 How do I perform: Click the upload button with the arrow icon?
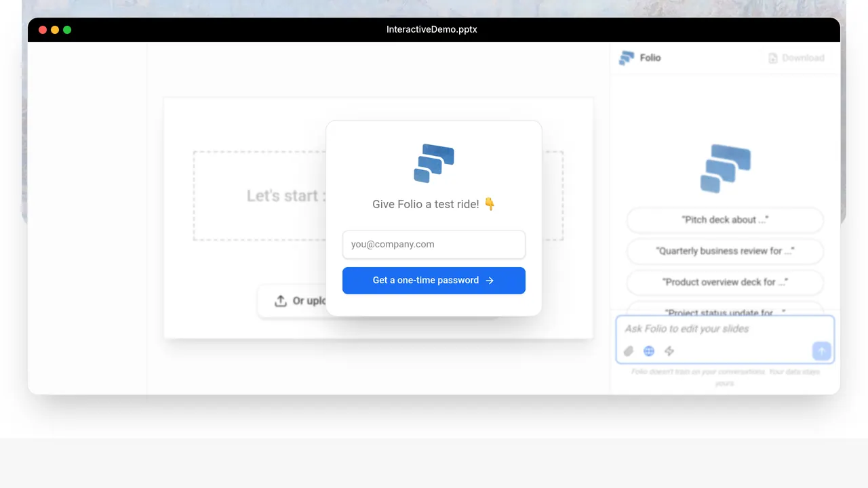(x=292, y=301)
